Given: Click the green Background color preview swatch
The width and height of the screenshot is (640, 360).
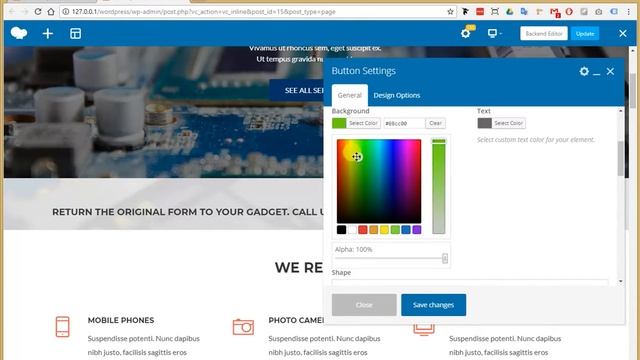Looking at the screenshot, I should pyautogui.click(x=339, y=123).
